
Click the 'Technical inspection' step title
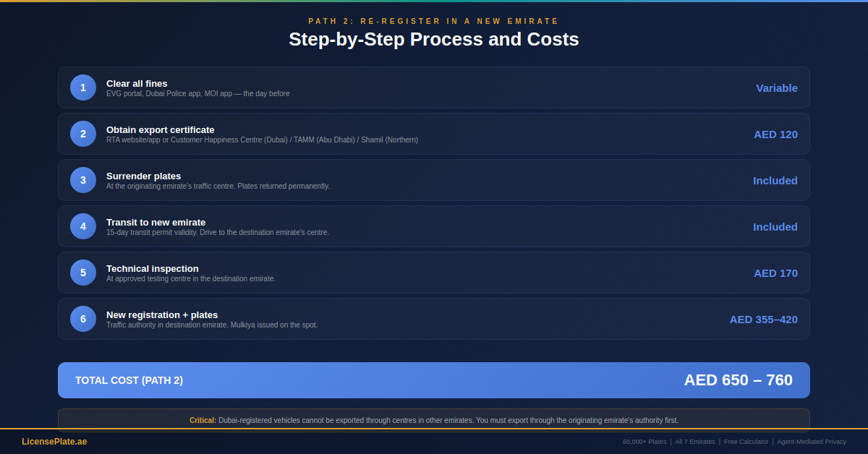(152, 268)
